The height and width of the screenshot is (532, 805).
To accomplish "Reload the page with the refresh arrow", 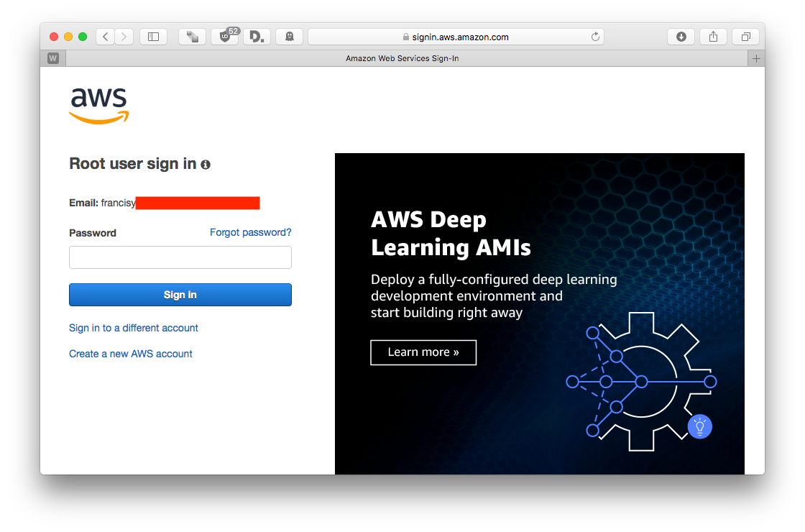I will pyautogui.click(x=595, y=37).
